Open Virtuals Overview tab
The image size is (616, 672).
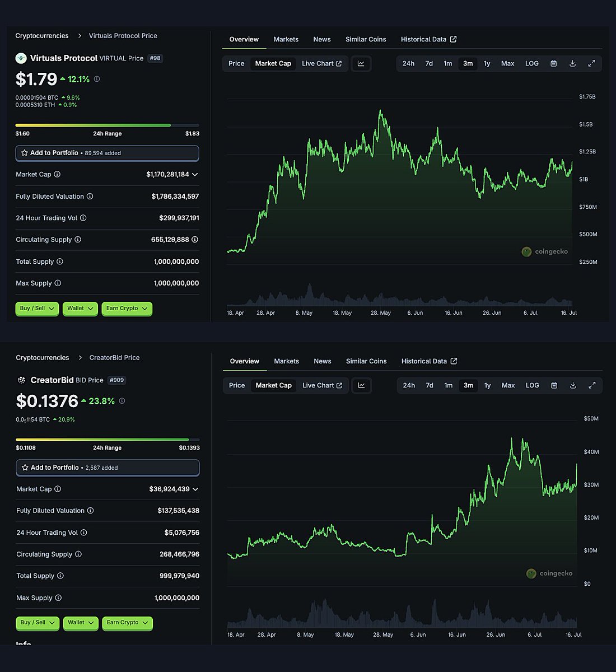pyautogui.click(x=244, y=39)
